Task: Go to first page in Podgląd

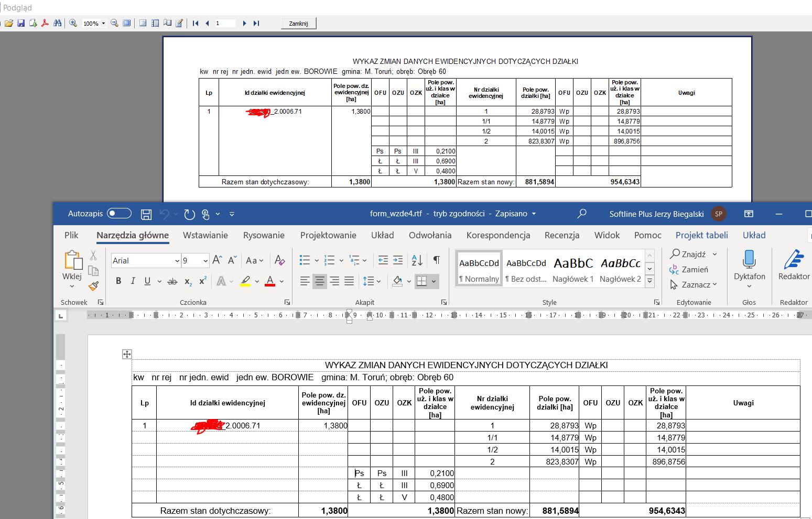Action: click(196, 23)
